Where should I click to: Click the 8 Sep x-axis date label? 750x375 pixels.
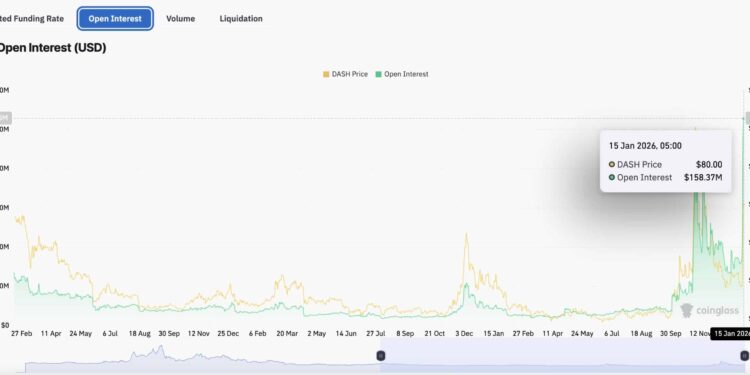pyautogui.click(x=405, y=333)
